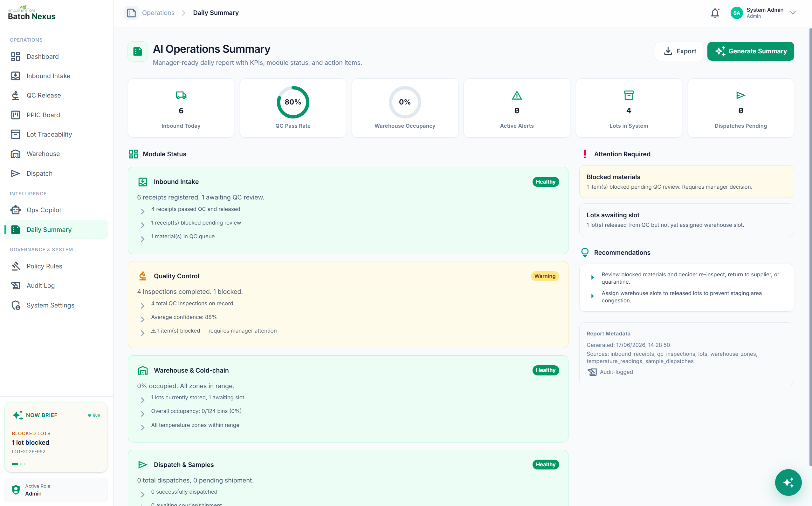Viewport: 812px width, 506px height.
Task: Click the Warehouse & Cold-chain module icon
Action: 143,370
